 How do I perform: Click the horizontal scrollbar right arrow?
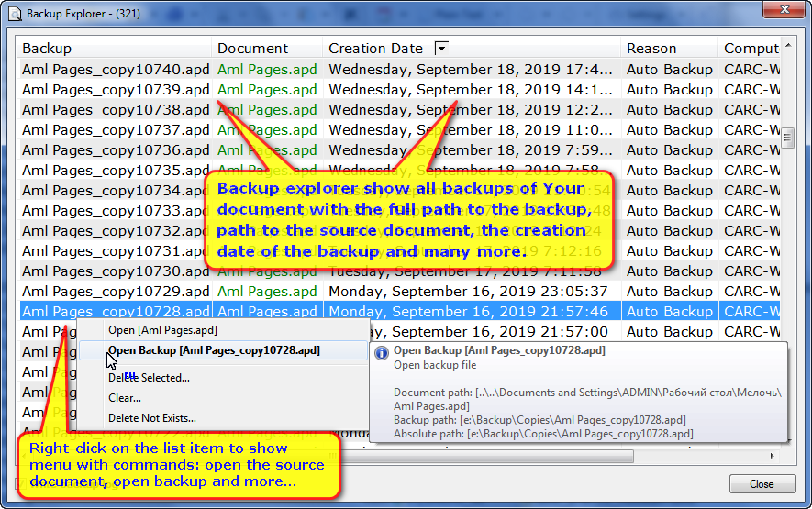tap(773, 456)
